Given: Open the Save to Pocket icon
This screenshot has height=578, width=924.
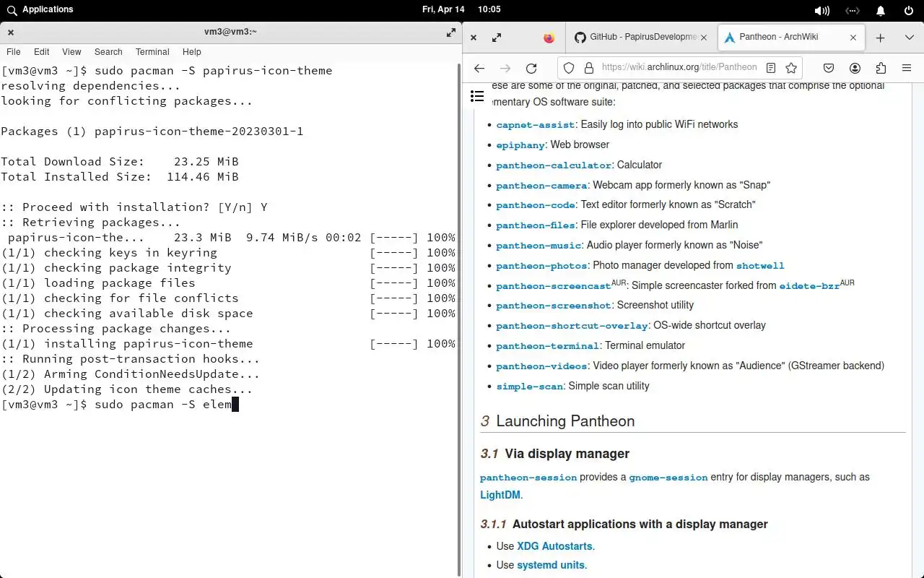Looking at the screenshot, I should coord(829,68).
